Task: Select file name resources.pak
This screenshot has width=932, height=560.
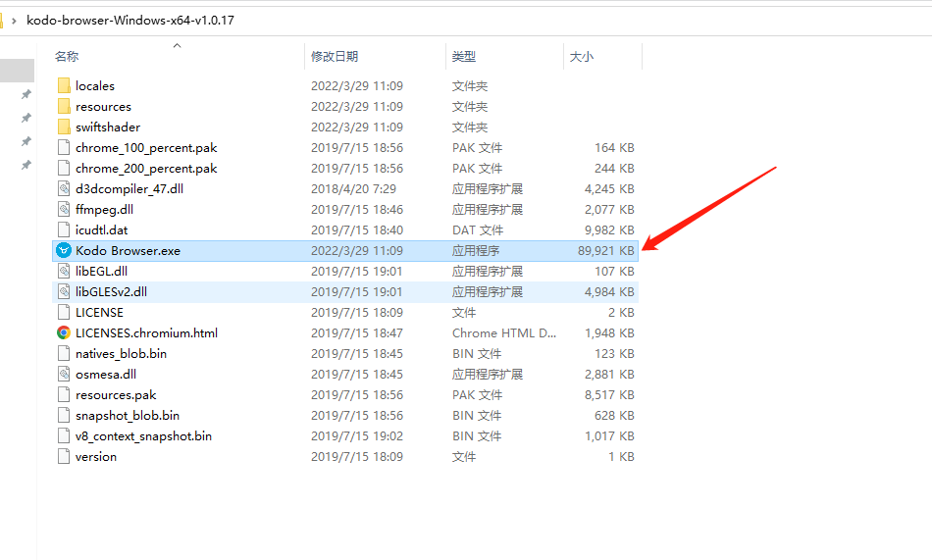Action: pos(116,394)
